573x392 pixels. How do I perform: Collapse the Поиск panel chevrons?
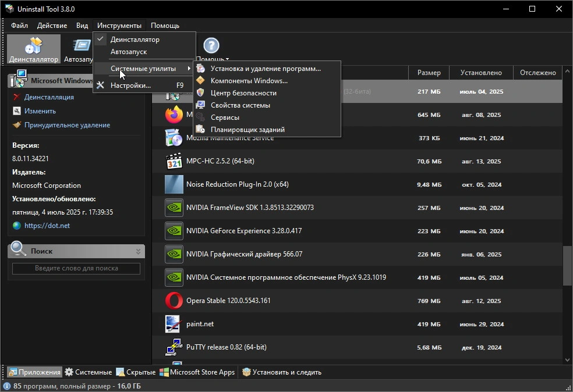(138, 251)
